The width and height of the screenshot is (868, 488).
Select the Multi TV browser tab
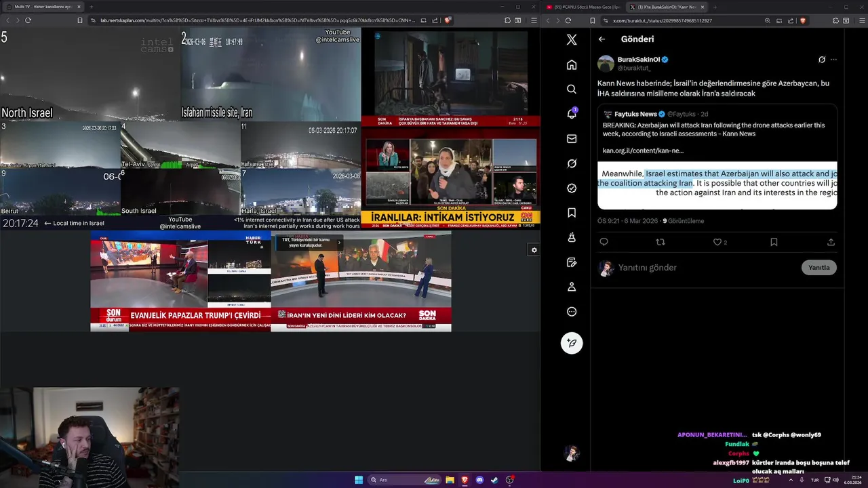[x=42, y=7]
